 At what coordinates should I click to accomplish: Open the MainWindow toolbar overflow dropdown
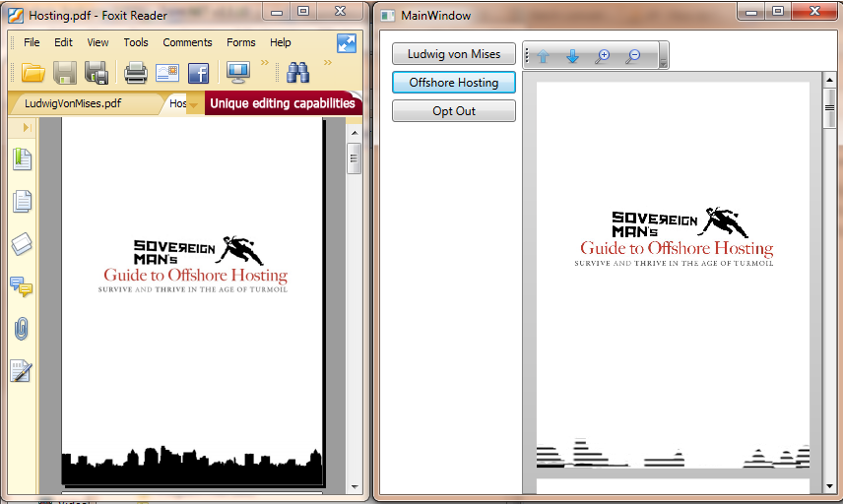pos(664,55)
